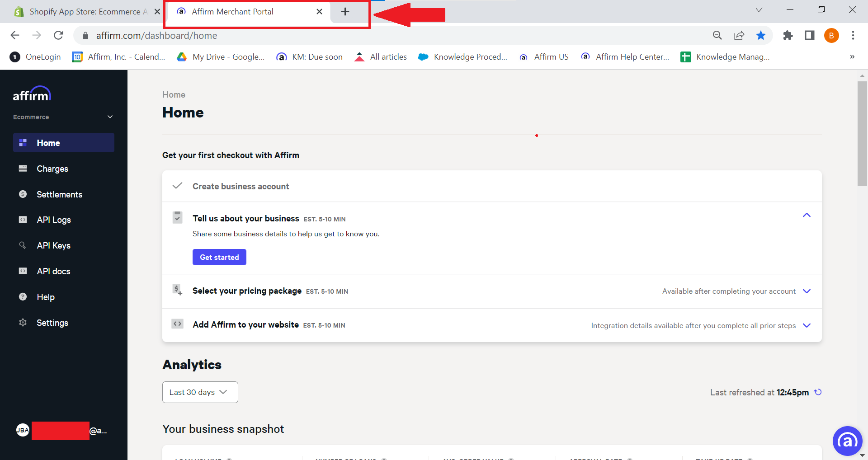Expand the Ecommerce account dropdown
This screenshot has width=868, height=460.
point(63,117)
